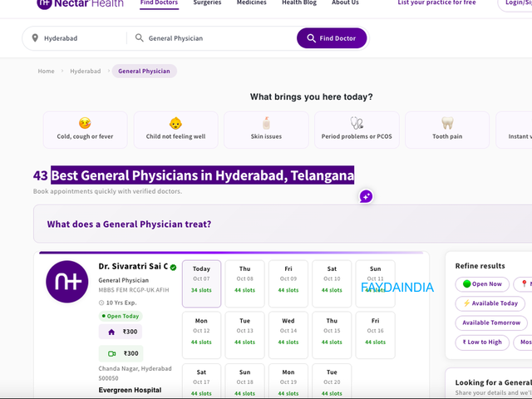Click the green verified badge next to Dr. Sivaratri

click(x=173, y=268)
